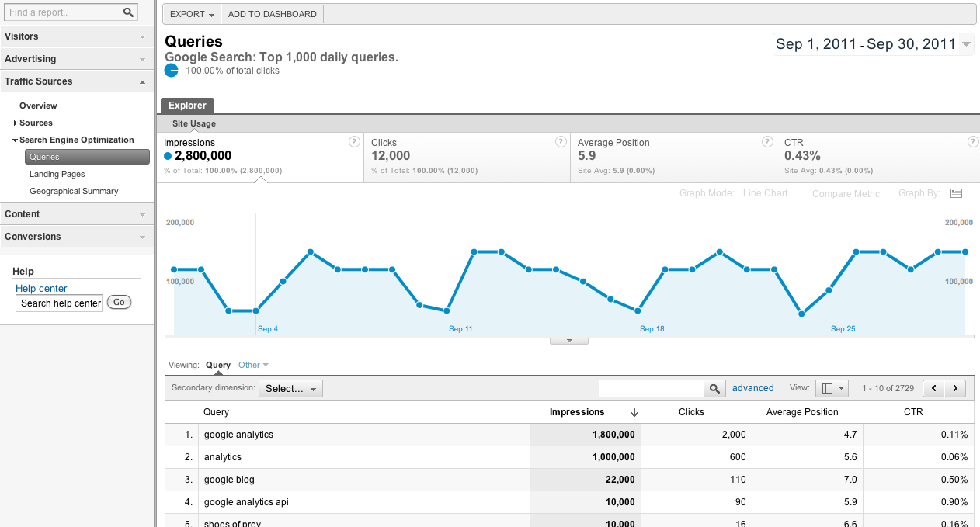
Task: Select the Explorer tab
Action: [x=187, y=106]
